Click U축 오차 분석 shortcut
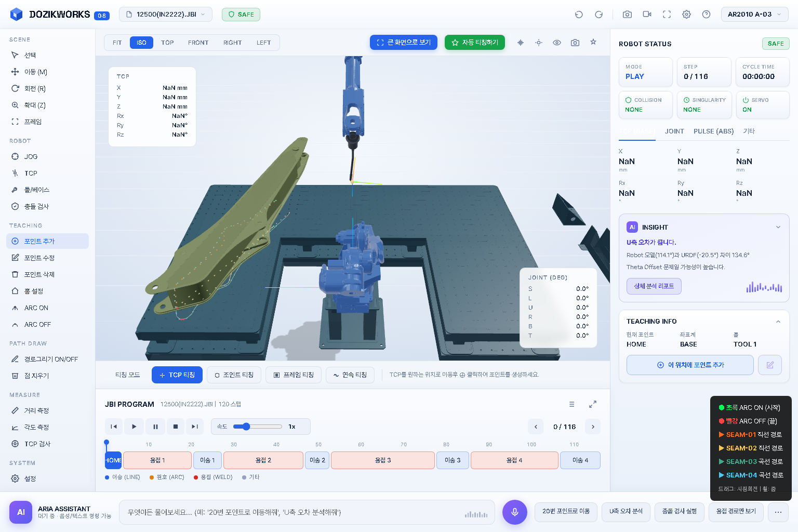Image resolution: width=798 pixels, height=532 pixels. pyautogui.click(x=626, y=512)
